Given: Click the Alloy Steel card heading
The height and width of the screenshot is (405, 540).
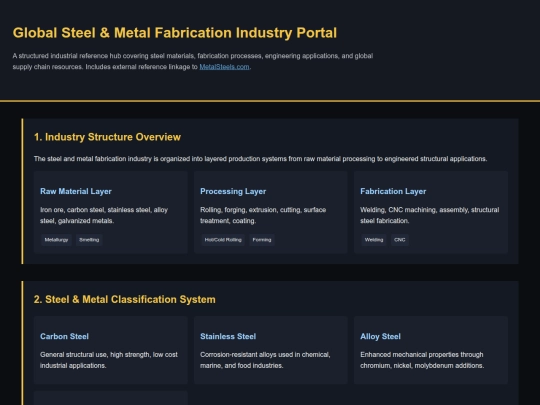Looking at the screenshot, I should 380,336.
